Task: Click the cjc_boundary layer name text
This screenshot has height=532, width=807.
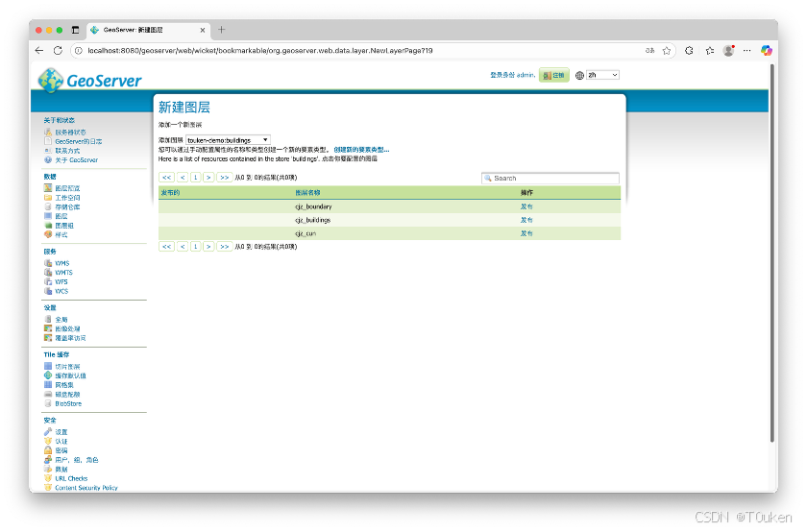Action: pos(313,206)
